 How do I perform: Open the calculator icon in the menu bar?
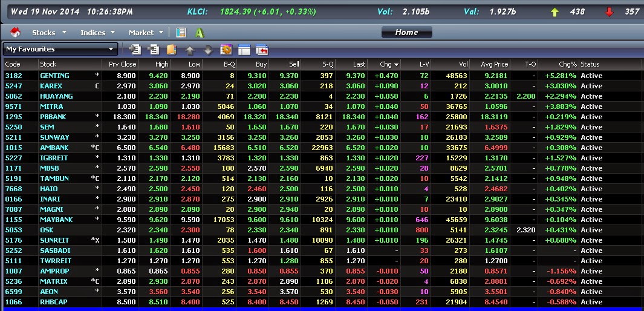click(181, 33)
